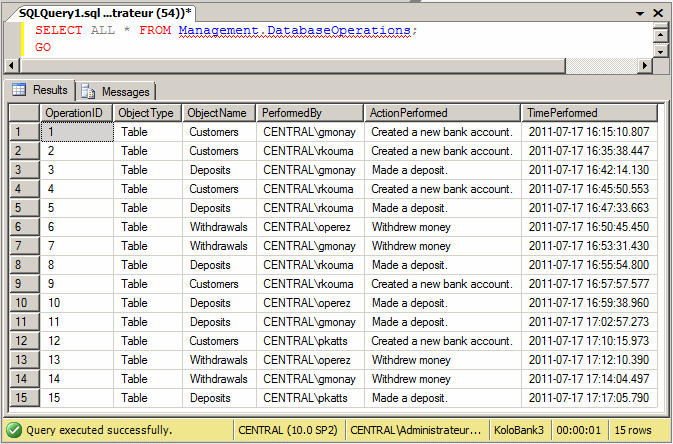
Task: Click the TimePerformed column header
Action: pos(589,113)
